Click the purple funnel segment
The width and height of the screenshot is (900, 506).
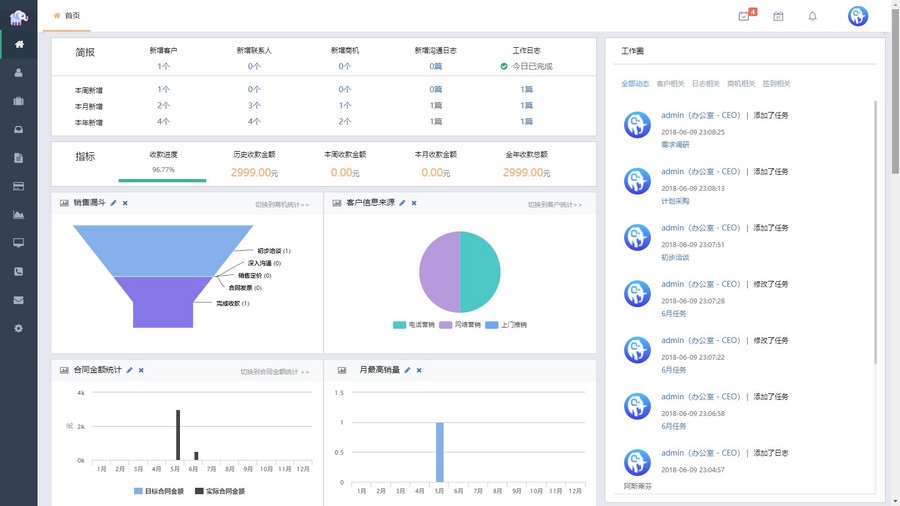point(163,302)
